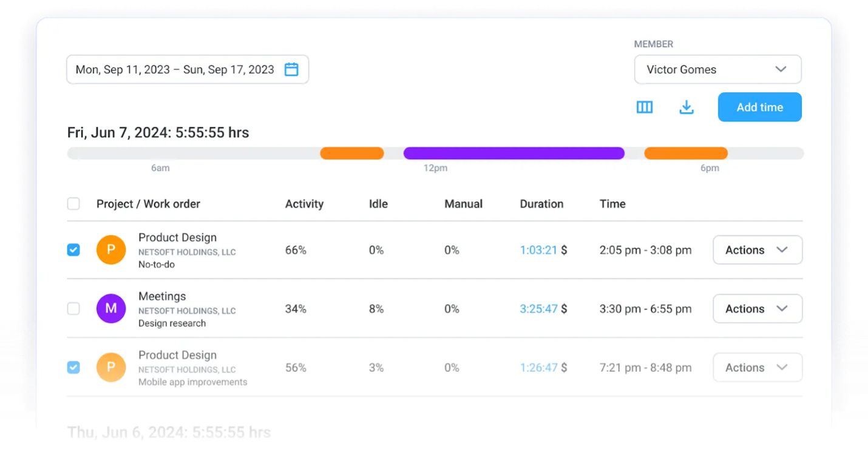Viewport: 868px width, 452px height.
Task: Expand Actions dropdown for the Meetings entry
Action: 757,309
